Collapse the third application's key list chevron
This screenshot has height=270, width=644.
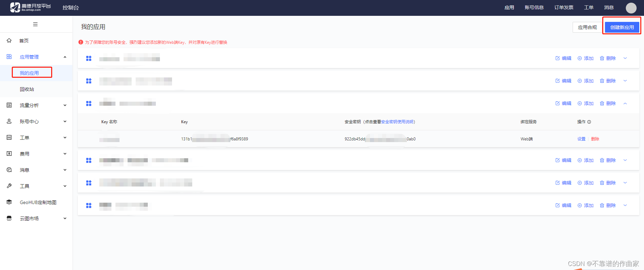coord(625,103)
